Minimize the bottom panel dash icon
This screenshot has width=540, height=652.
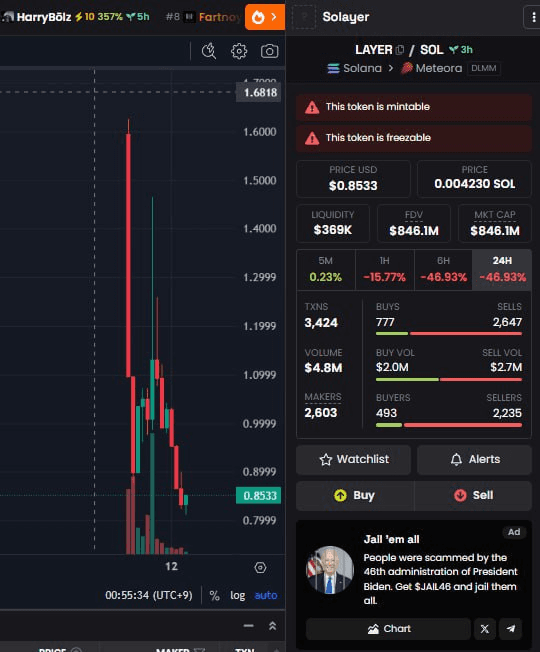[249, 626]
